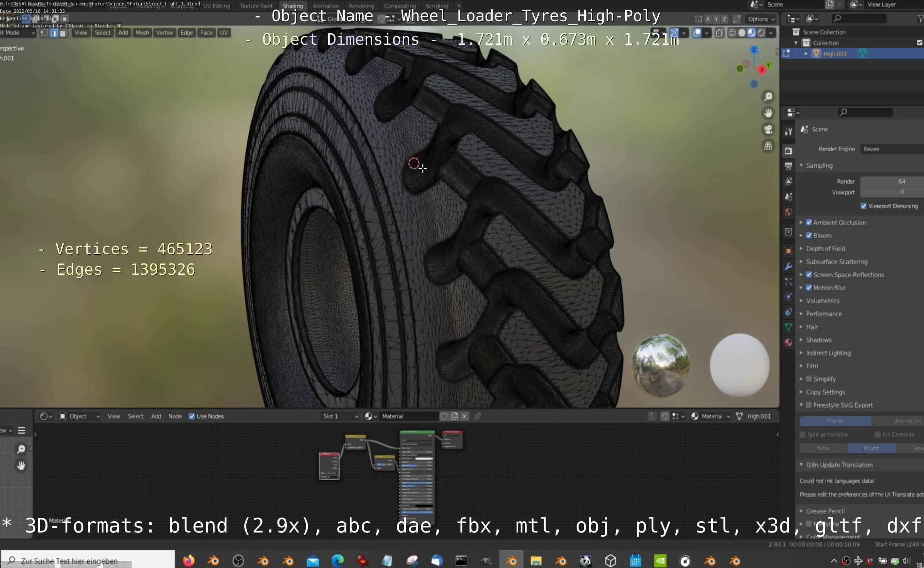Pin the material in the node editor header
The width and height of the screenshot is (924, 568).
click(478, 416)
